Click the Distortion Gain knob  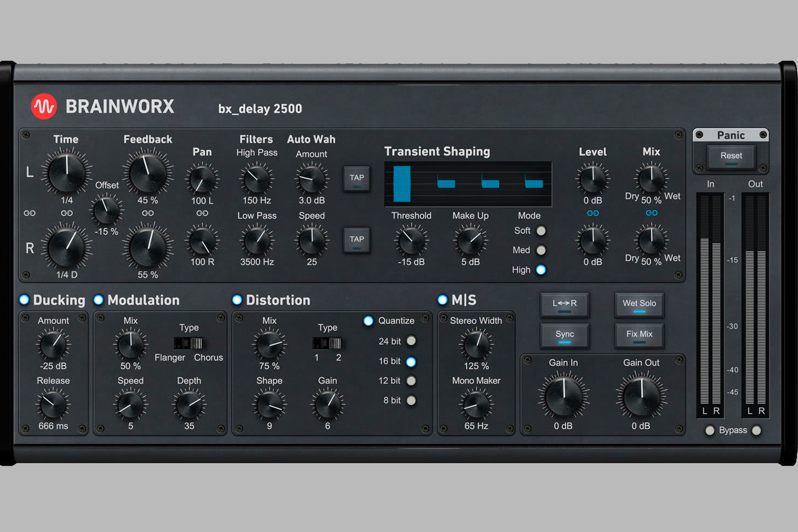328,405
